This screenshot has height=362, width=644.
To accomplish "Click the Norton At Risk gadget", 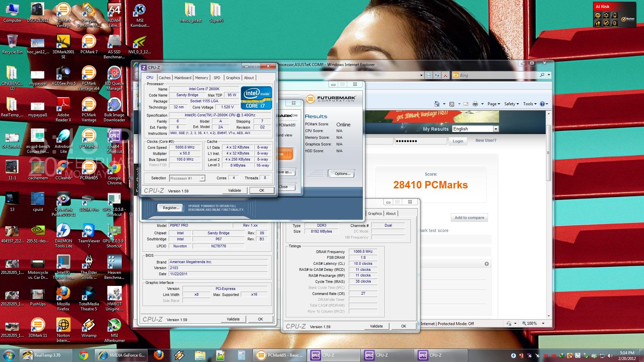I will coord(614,14).
